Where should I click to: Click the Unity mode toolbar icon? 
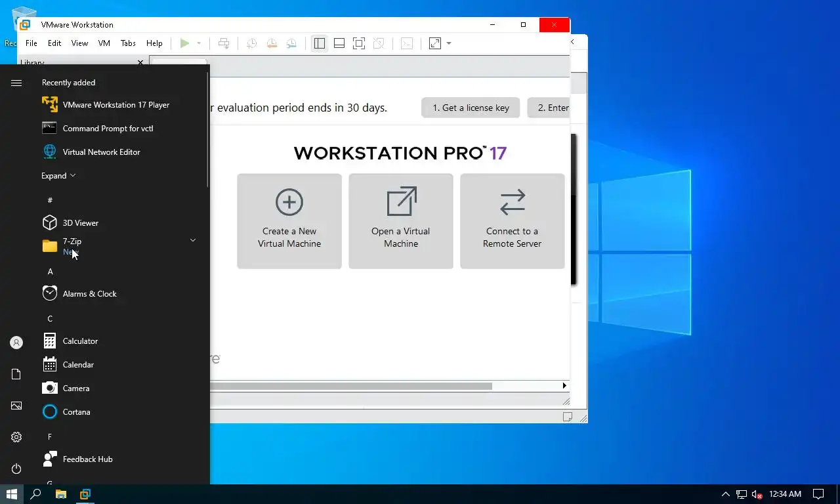(x=379, y=43)
